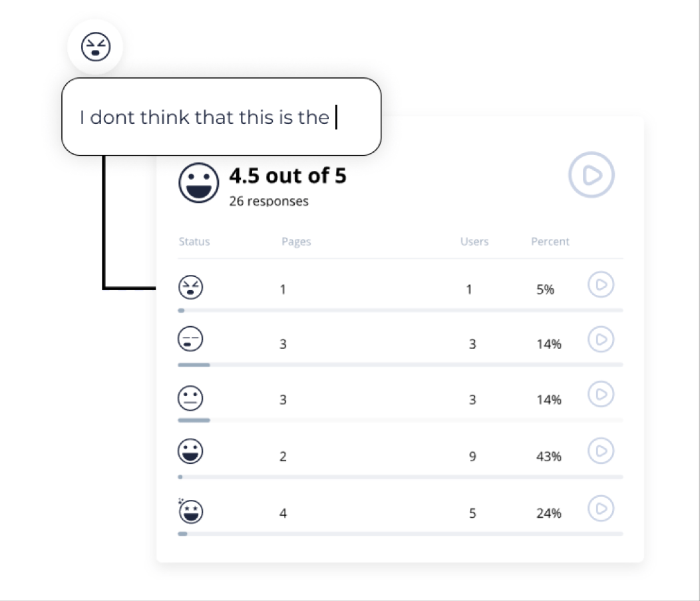
Task: Click the neutral face status icon
Action: pyautogui.click(x=190, y=398)
